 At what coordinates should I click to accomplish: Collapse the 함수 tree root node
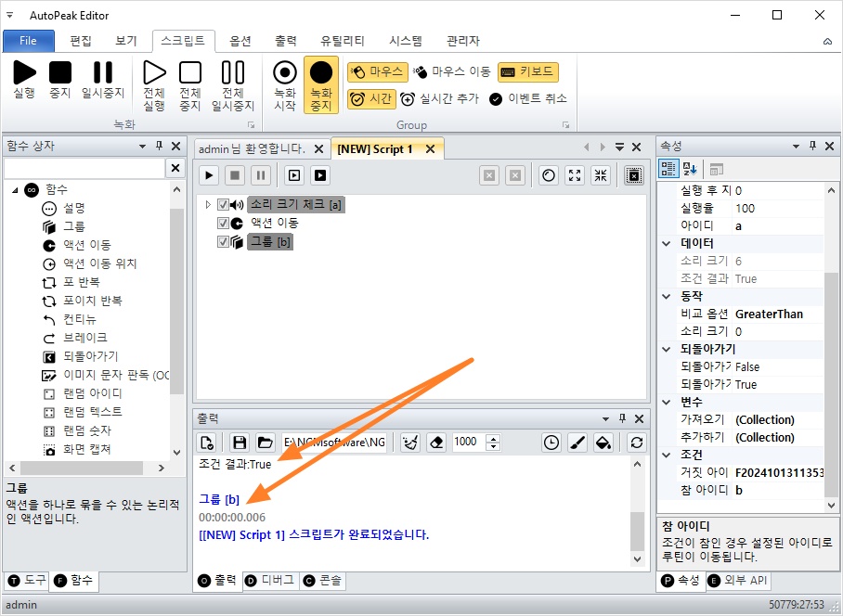pyautogui.click(x=15, y=189)
